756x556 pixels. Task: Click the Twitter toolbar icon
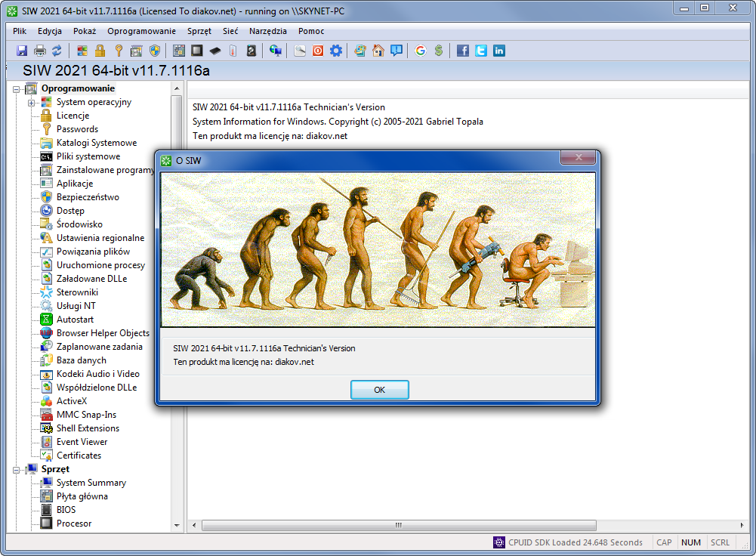pos(480,51)
